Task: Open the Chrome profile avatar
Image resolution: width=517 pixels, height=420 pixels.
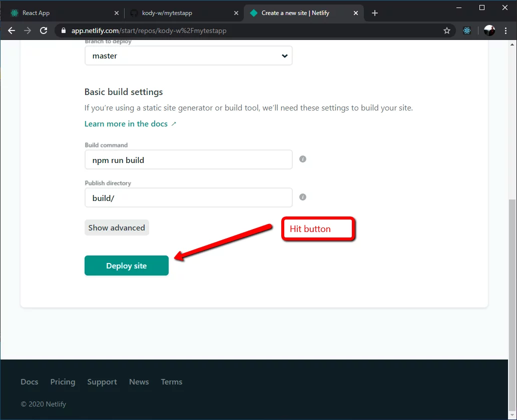Action: (x=489, y=30)
